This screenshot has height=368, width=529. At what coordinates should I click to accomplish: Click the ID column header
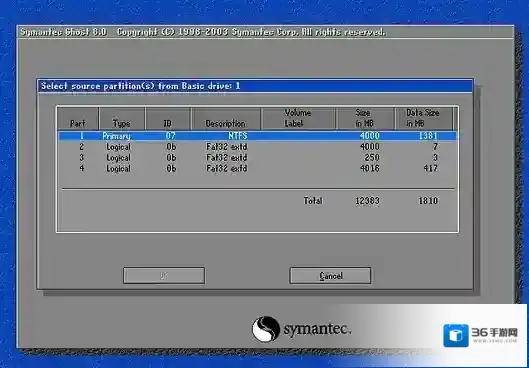(167, 118)
